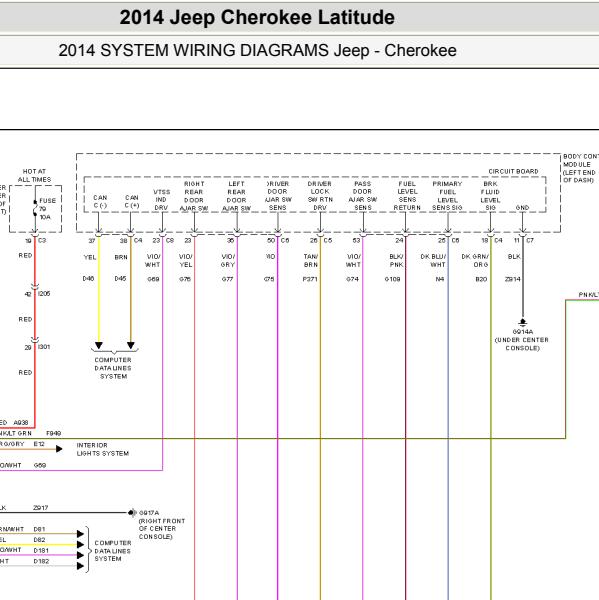Click the arrowhead on the D81 wire
This screenshot has width=599, height=600.
pyautogui.click(x=80, y=533)
